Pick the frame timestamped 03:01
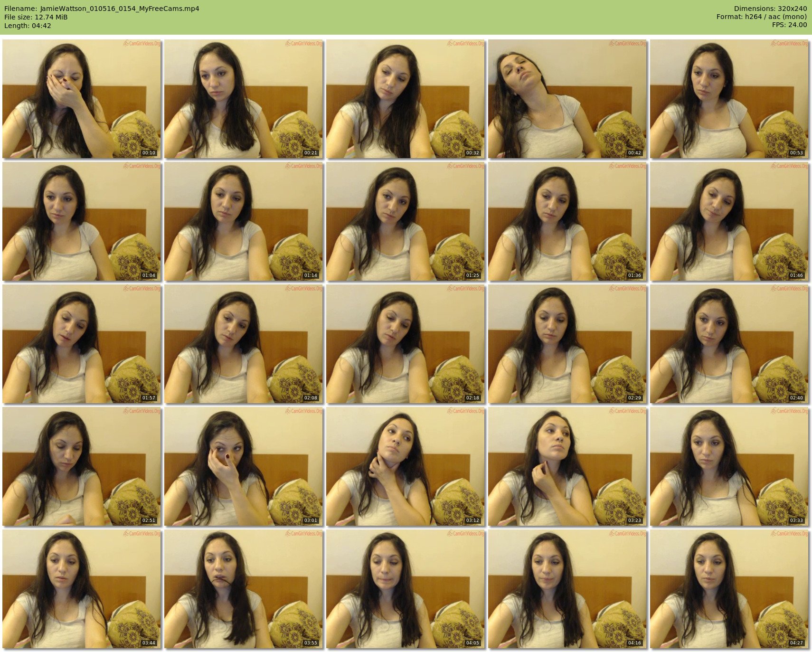 click(244, 466)
